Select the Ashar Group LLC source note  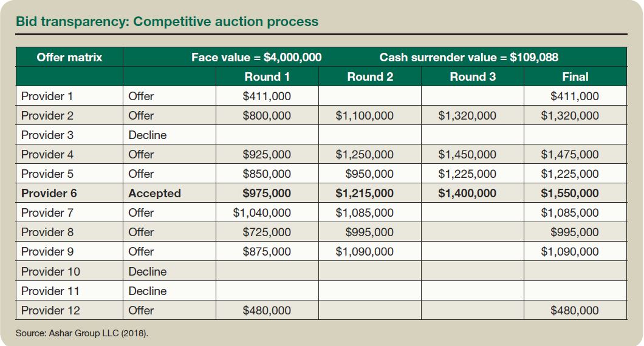point(82,333)
